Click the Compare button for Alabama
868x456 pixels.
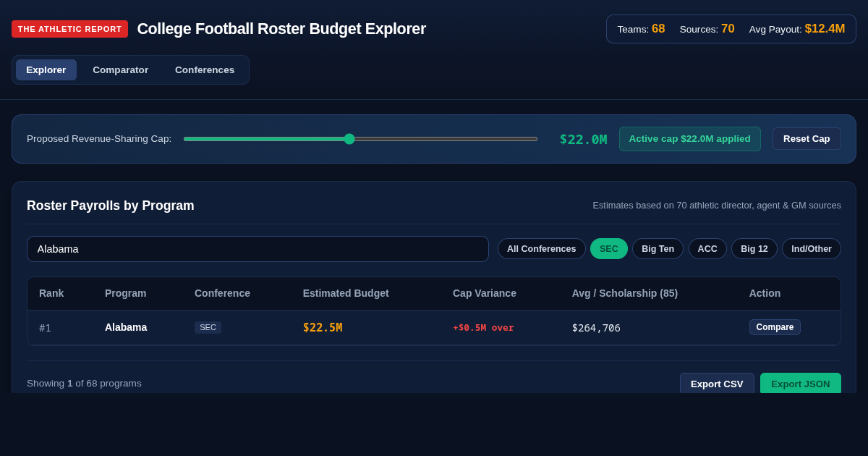775,327
